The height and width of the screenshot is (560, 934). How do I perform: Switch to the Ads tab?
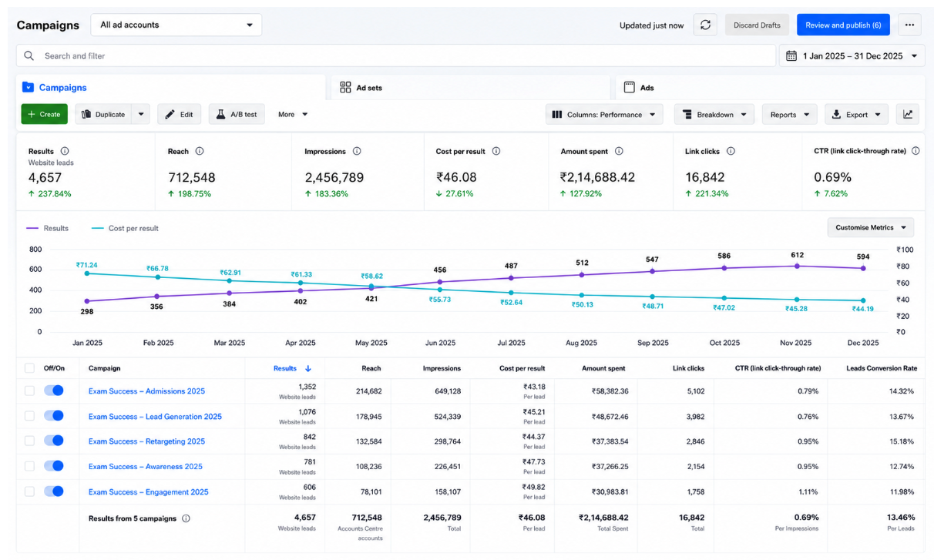pyautogui.click(x=770, y=87)
